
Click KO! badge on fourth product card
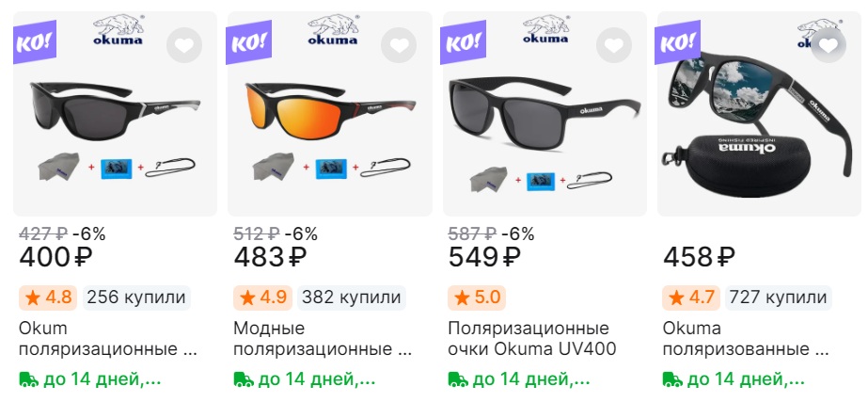pos(678,42)
